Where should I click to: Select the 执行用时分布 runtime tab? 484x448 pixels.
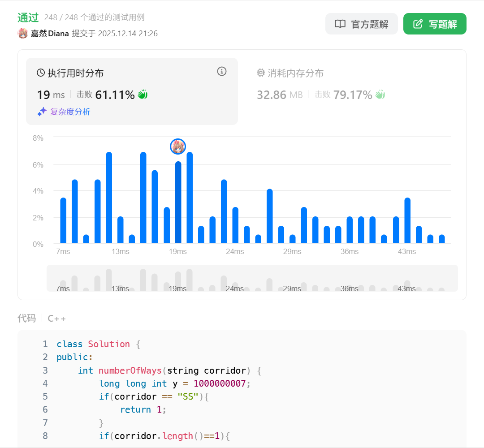(x=75, y=73)
